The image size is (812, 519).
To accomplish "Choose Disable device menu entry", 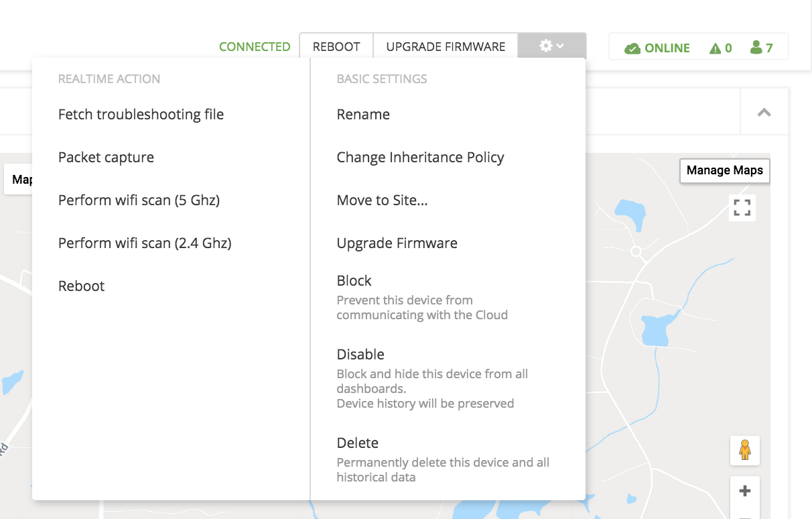I will coord(360,354).
